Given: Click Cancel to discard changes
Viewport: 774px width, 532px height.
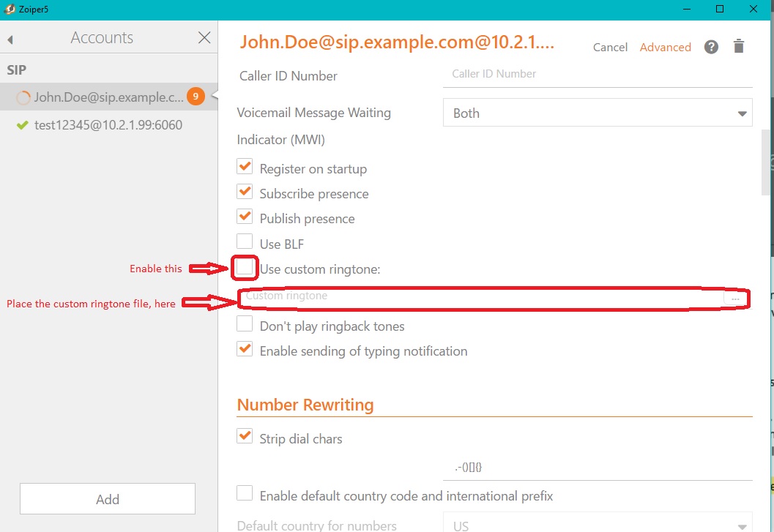Looking at the screenshot, I should (610, 48).
